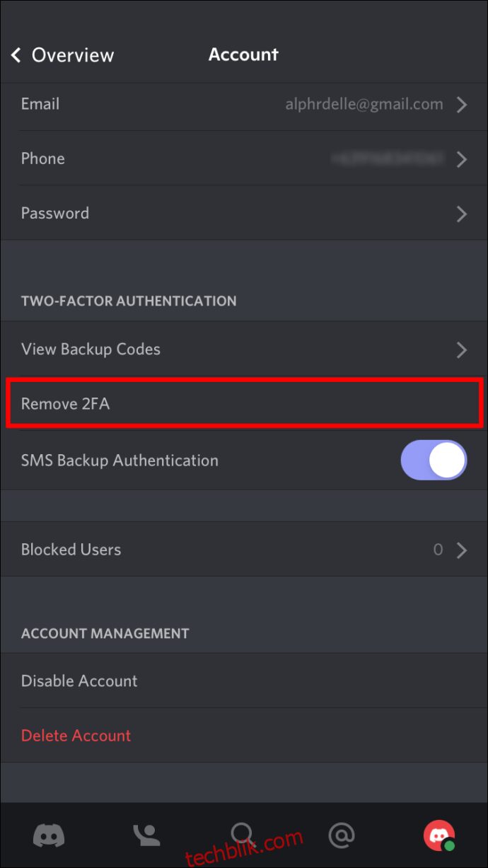
Task: Expand the Email row chevron
Action: (462, 105)
